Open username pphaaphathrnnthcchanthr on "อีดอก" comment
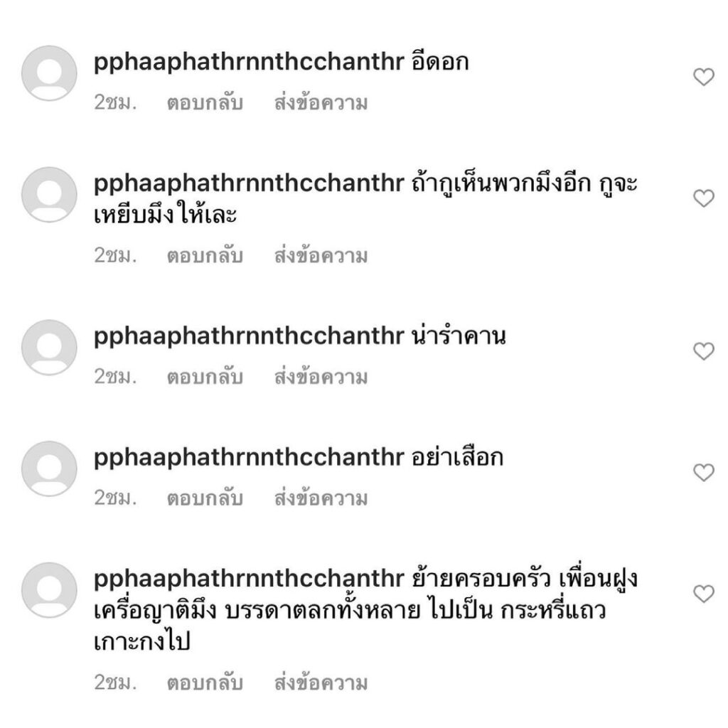 pyautogui.click(x=248, y=63)
